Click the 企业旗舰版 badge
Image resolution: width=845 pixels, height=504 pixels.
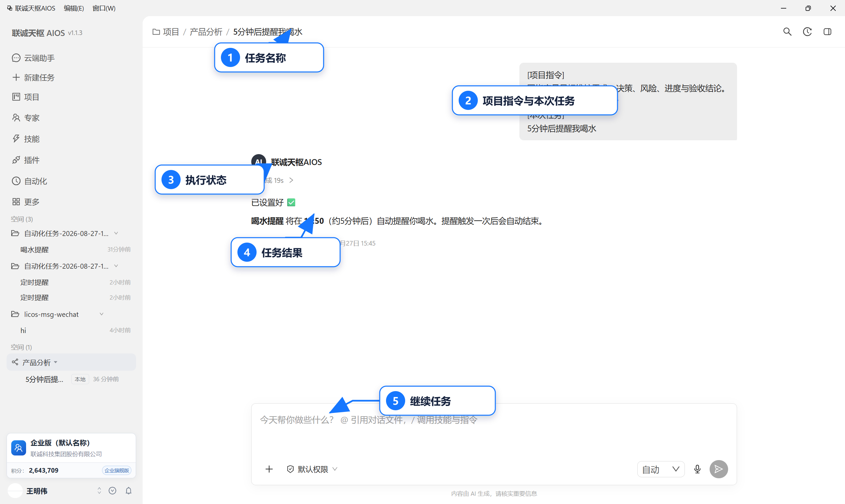point(117,470)
